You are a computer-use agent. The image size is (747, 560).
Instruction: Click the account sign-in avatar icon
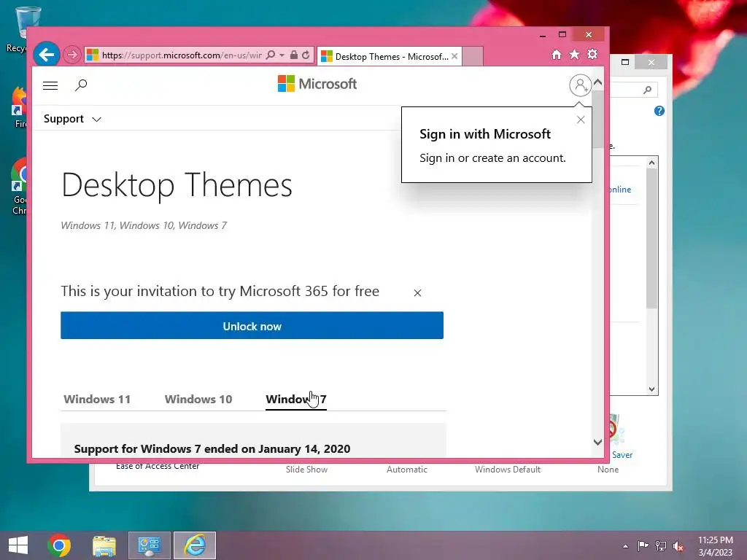click(580, 85)
